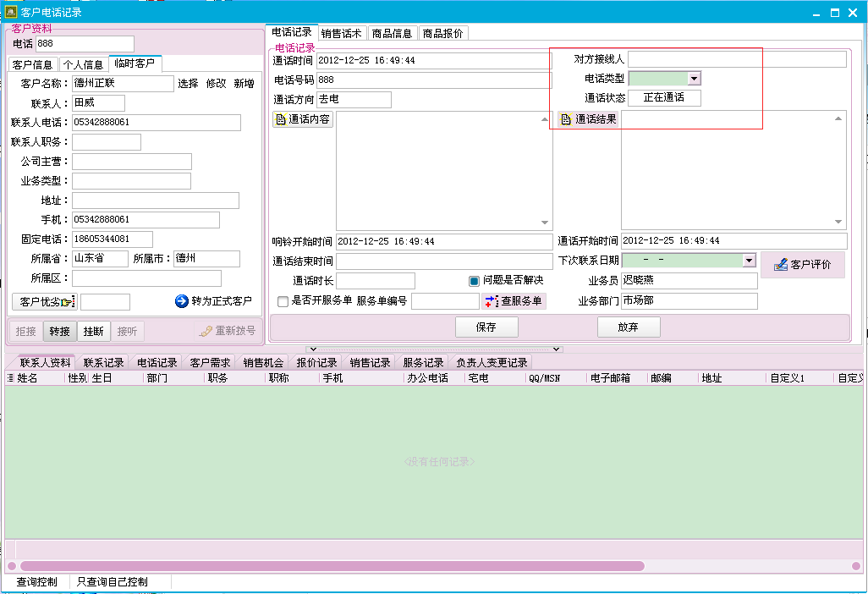Click the 修改 link next to 客户名称
This screenshot has height=594, width=868.
click(216, 84)
